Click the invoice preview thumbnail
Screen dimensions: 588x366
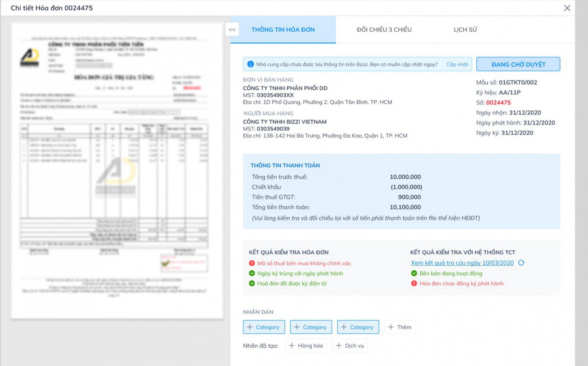[117, 172]
